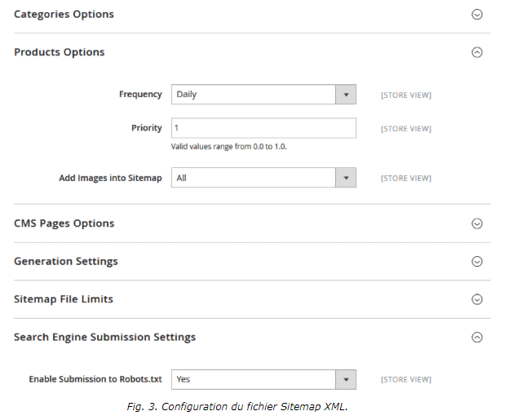Collapse Search Engine Submission Settings via chevron icon

pos(476,338)
